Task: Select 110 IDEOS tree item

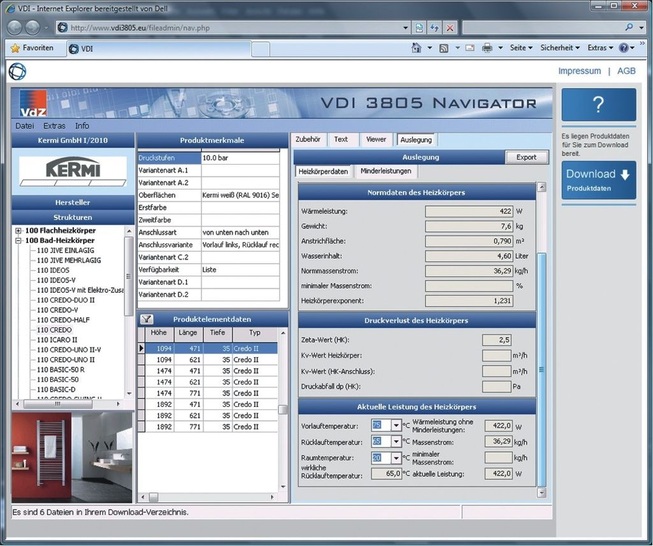Action: coord(53,270)
